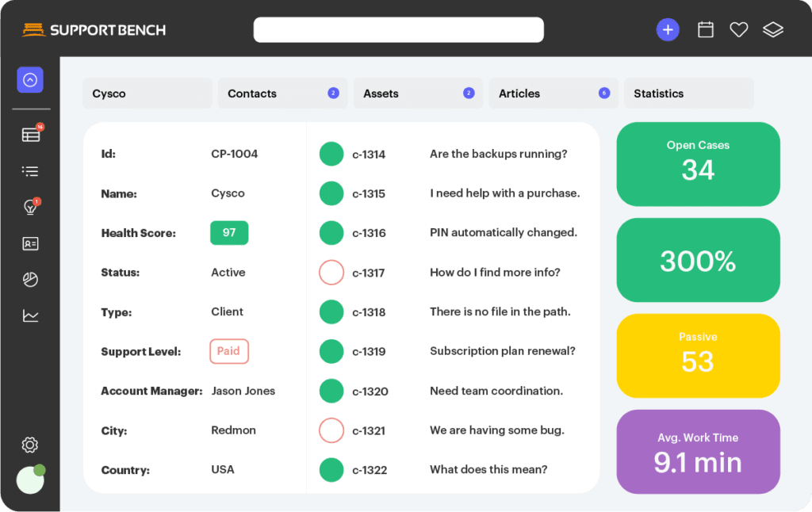Click the heart favorites icon
812x512 pixels.
739,30
